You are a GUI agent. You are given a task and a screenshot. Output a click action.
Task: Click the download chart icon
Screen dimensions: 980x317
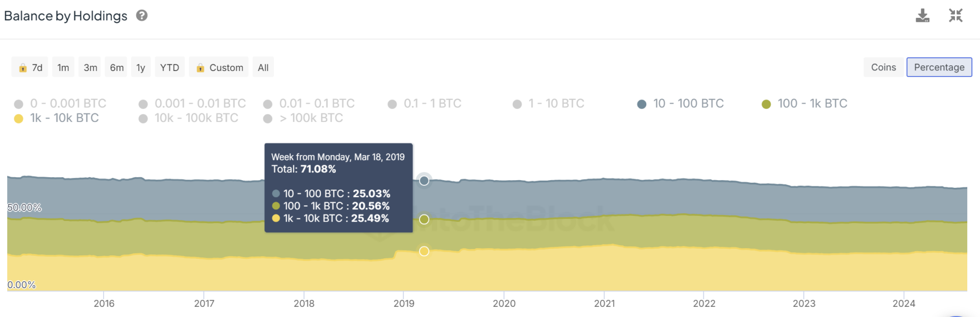922,16
